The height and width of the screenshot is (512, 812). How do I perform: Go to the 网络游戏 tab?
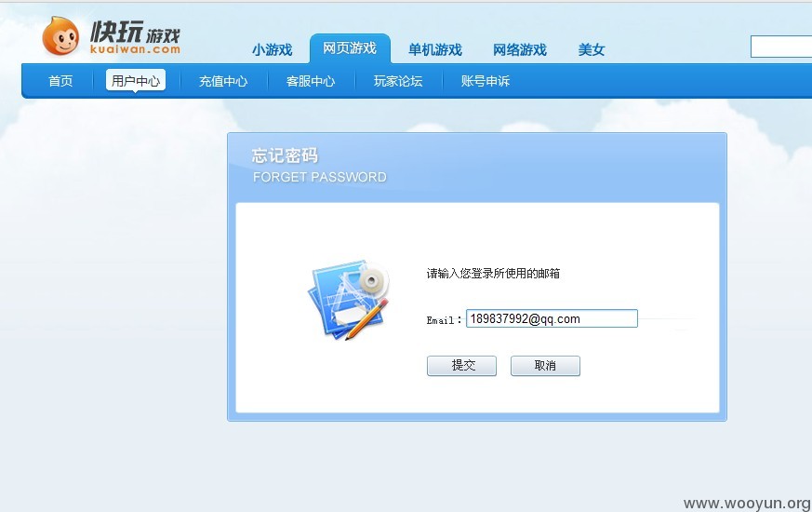(520, 49)
